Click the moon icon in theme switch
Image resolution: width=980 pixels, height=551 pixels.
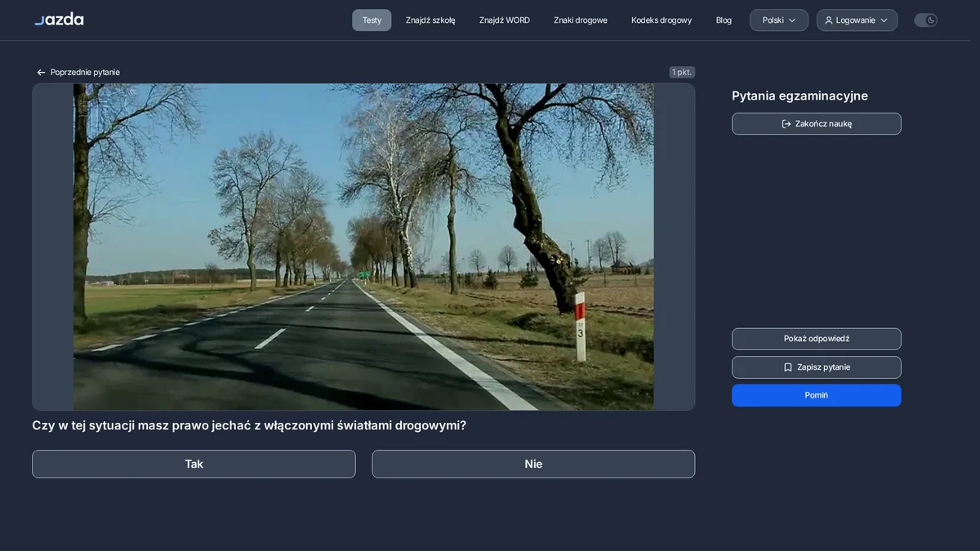tap(931, 20)
